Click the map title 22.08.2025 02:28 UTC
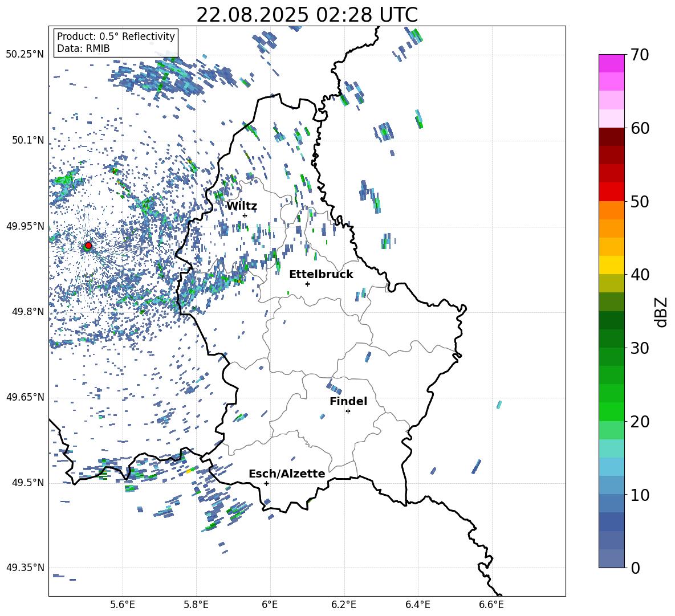The width and height of the screenshot is (675, 616). pos(307,15)
